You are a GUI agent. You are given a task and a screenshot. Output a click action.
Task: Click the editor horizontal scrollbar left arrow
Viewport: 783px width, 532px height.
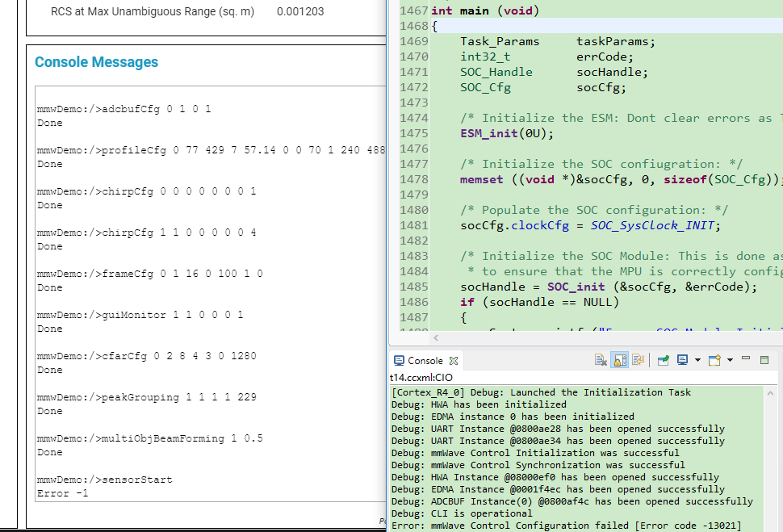(436, 338)
